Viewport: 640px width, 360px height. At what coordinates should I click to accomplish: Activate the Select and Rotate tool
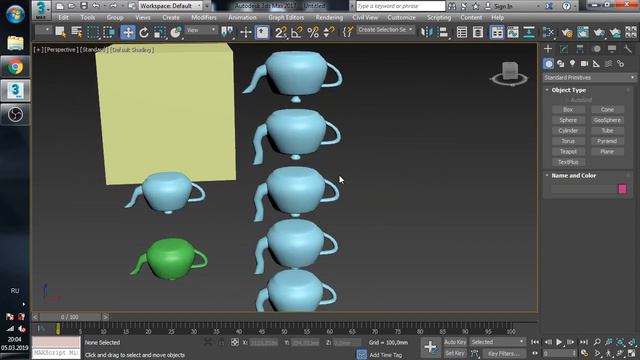[144, 32]
